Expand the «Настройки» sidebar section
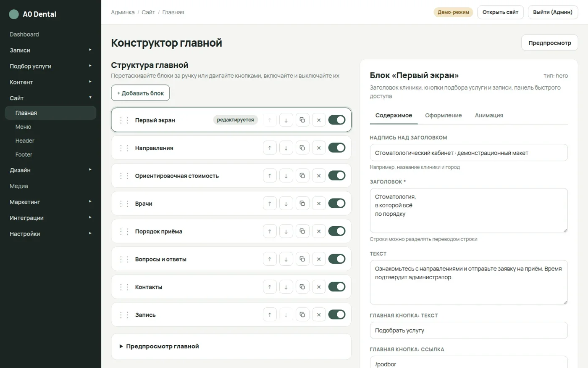This screenshot has height=368, width=588. pyautogui.click(x=50, y=234)
